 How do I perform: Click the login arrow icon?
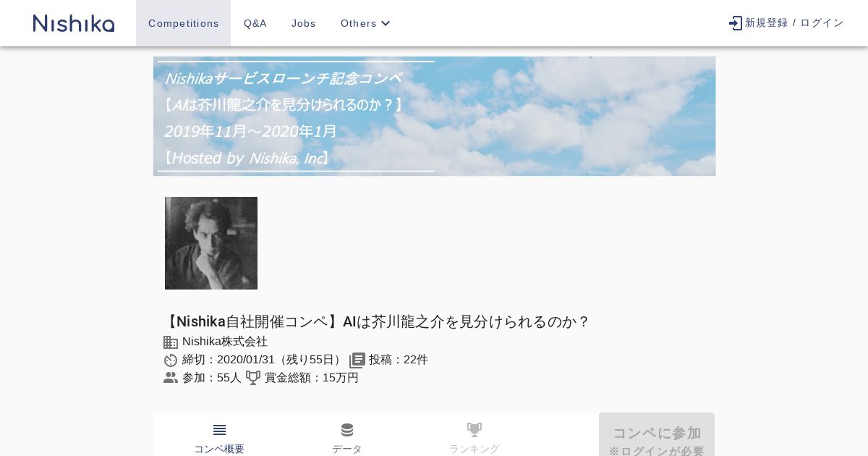pos(736,23)
